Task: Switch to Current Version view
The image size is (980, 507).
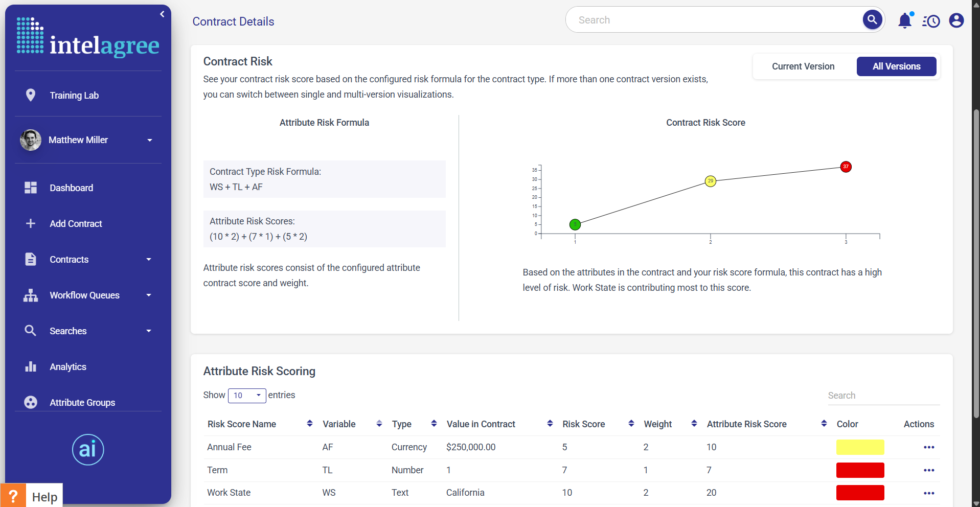Action: click(x=803, y=66)
